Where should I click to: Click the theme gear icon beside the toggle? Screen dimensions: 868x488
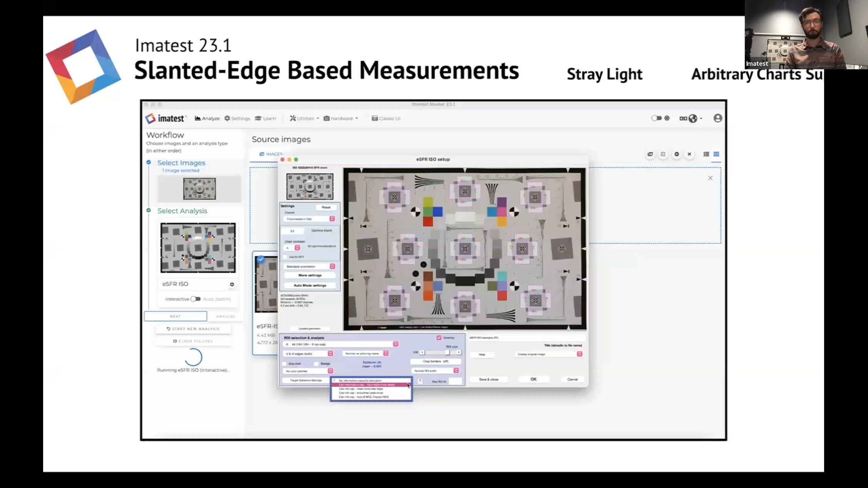coord(667,118)
